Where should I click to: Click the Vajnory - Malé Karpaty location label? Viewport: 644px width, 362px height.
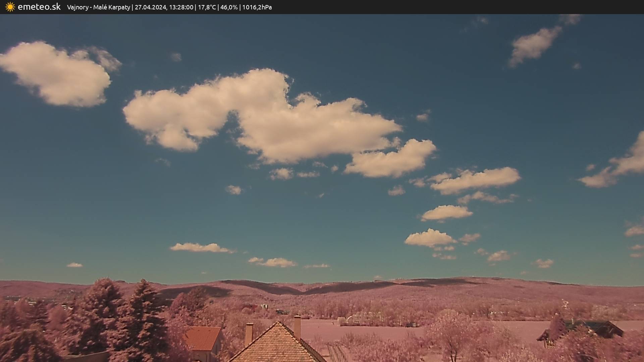coord(98,7)
